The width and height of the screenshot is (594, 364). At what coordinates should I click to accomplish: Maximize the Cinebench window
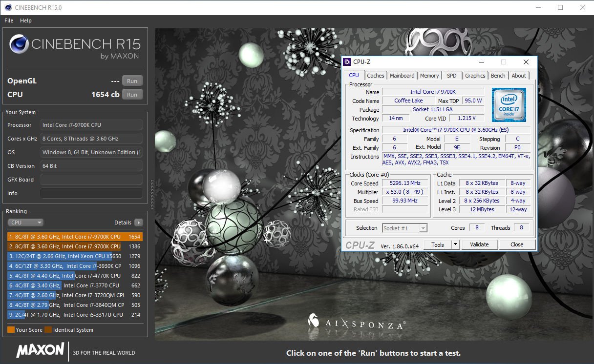coord(560,7)
